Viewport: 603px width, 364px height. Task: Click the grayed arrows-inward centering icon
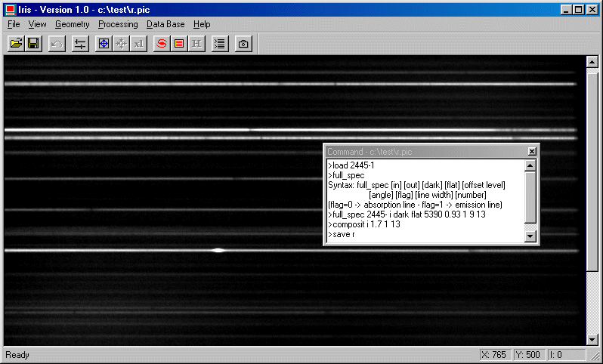(x=122, y=44)
